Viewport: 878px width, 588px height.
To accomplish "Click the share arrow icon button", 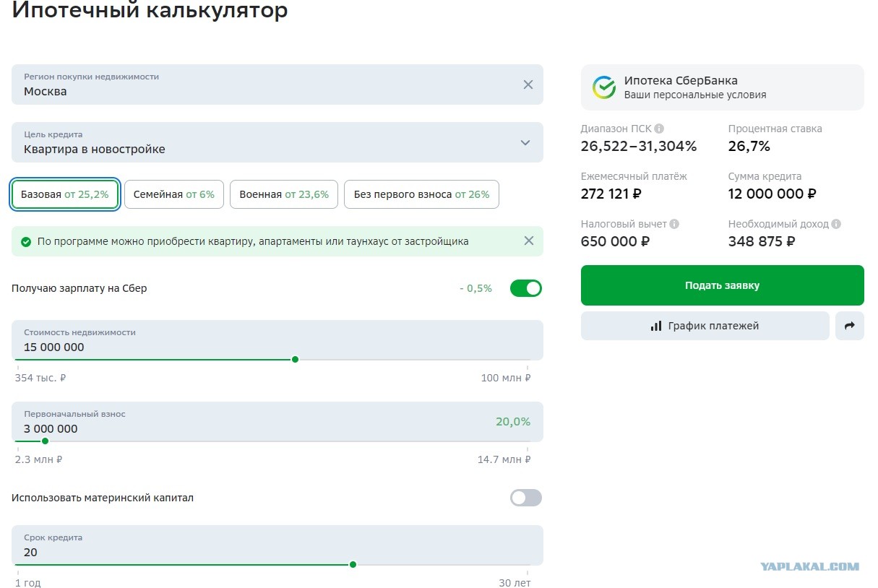I will coord(849,326).
